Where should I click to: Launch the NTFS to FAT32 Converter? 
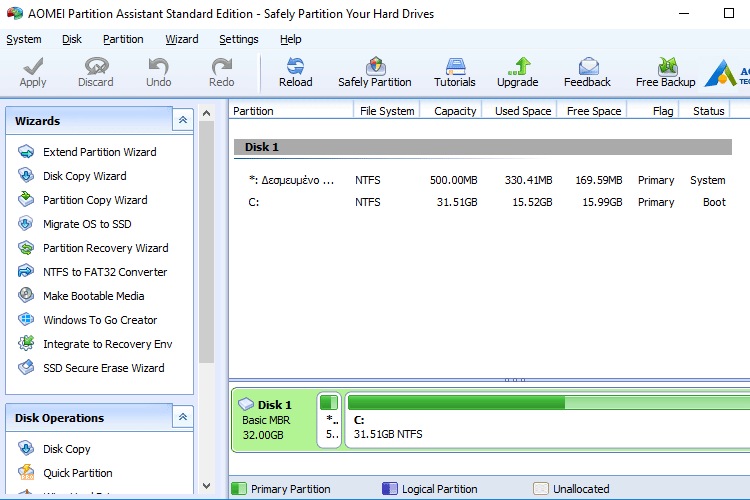[105, 271]
